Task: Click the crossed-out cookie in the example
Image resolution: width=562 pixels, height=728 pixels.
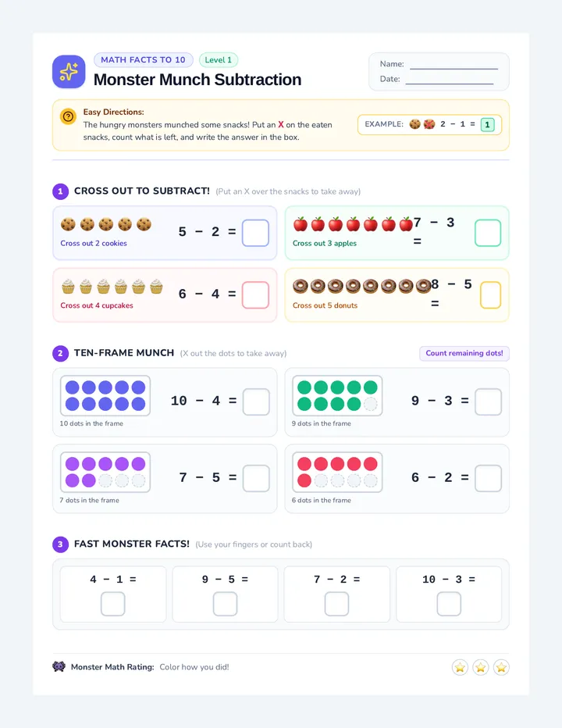Action: [x=429, y=124]
